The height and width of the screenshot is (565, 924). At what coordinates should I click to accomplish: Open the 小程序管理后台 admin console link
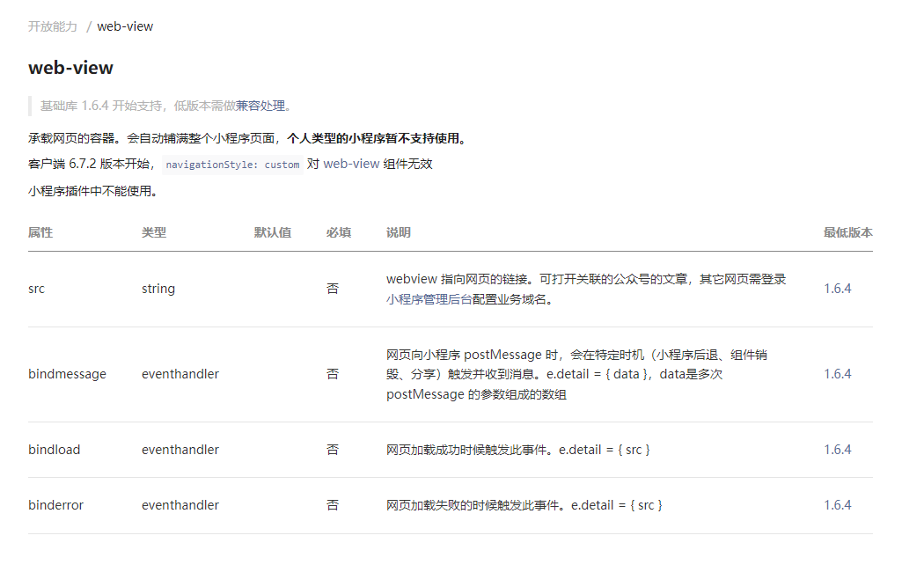(421, 299)
